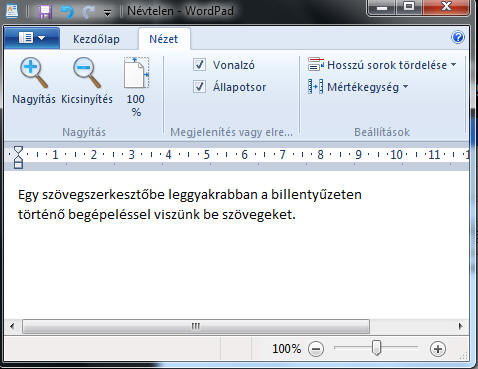This screenshot has height=369, width=478.
Task: Click the status bar zoom-out minus button
Action: pos(316,349)
